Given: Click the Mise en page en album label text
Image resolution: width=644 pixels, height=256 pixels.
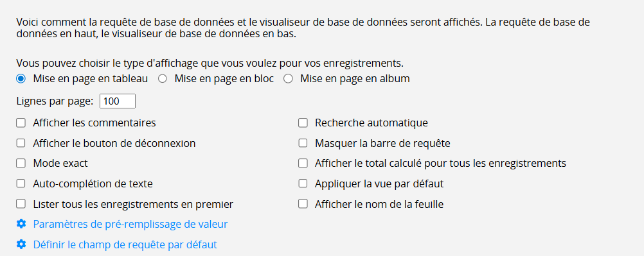Looking at the screenshot, I should coord(355,79).
